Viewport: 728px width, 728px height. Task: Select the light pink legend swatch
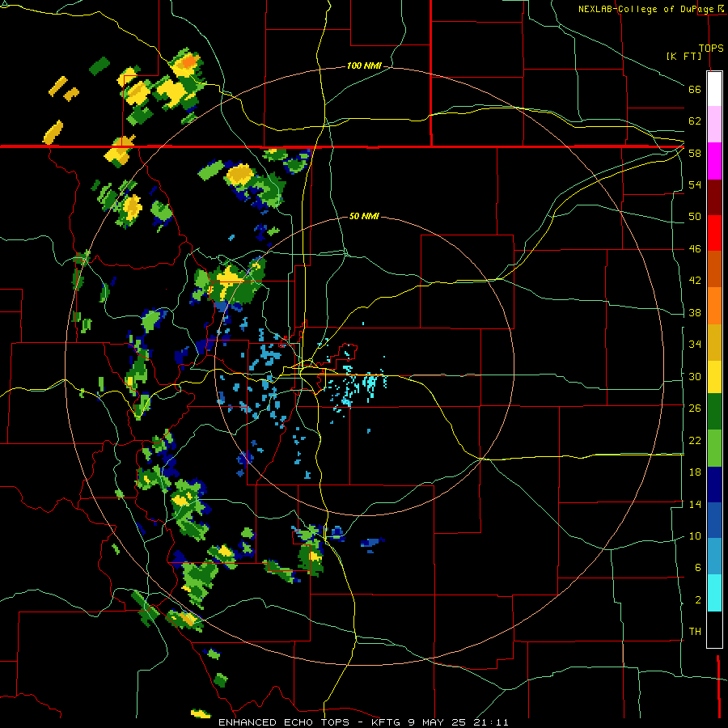[714, 125]
